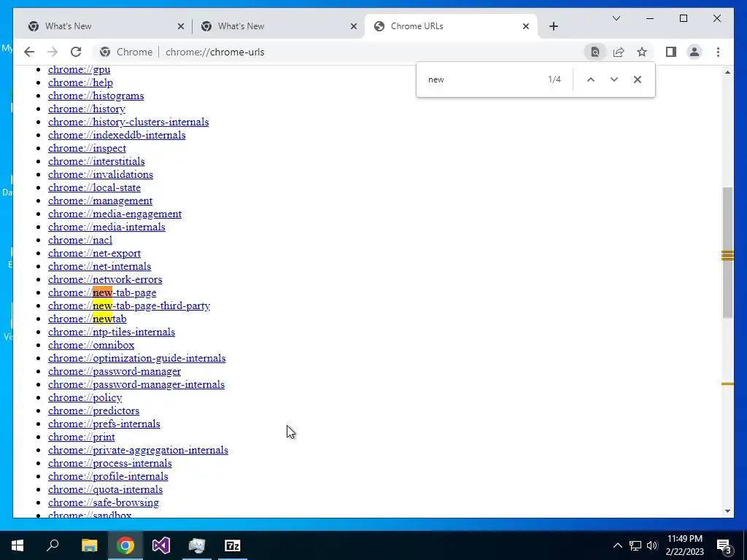Open chrome://omnibox link
Image resolution: width=747 pixels, height=560 pixels.
point(91,345)
